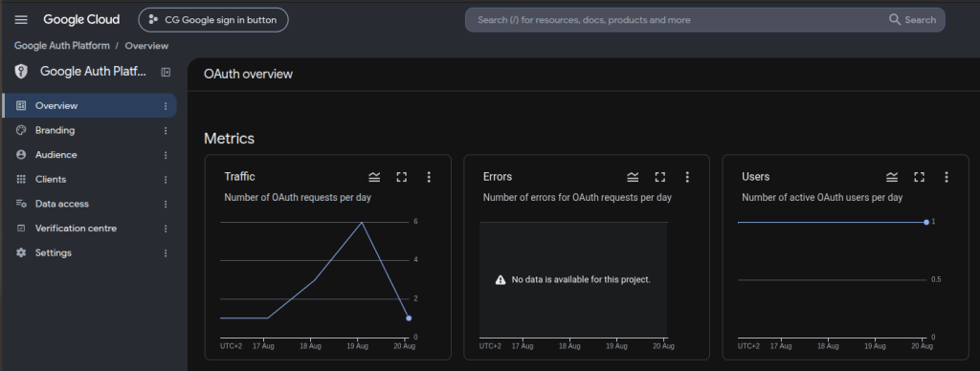Toggle legend on the Errors chart
Image resolution: width=980 pixels, height=371 pixels.
point(634,178)
